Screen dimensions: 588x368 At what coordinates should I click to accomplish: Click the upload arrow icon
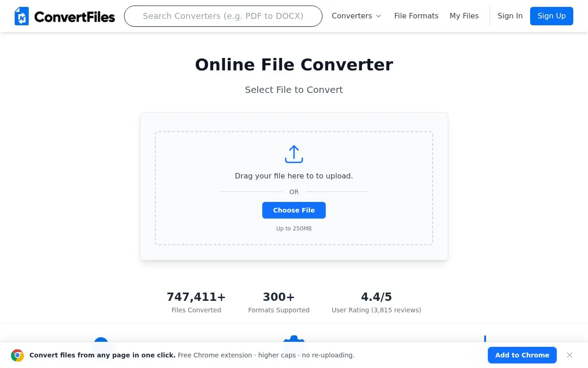294,154
